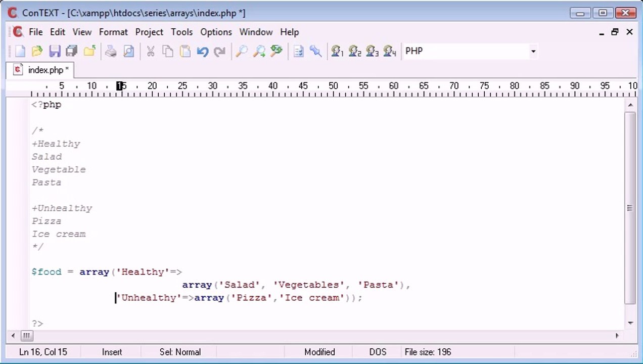Click the 'File size: 196' status entry

tap(428, 352)
